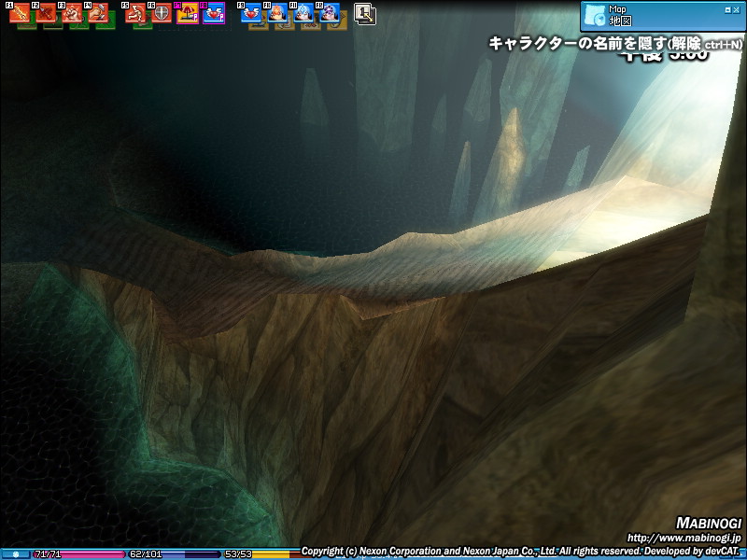The height and width of the screenshot is (560, 747).
Task: Open the main menu button beside the HP bar
Action: click(x=15, y=554)
